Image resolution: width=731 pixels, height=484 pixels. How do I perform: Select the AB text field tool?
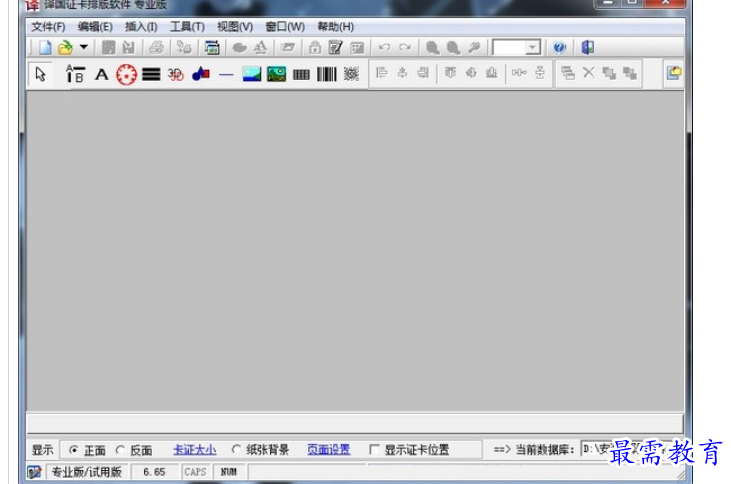pos(75,74)
